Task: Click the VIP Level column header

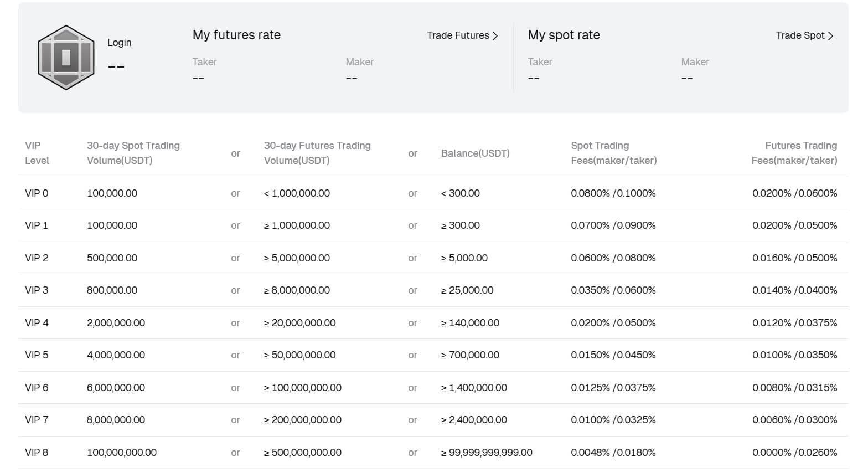Action: click(x=37, y=153)
